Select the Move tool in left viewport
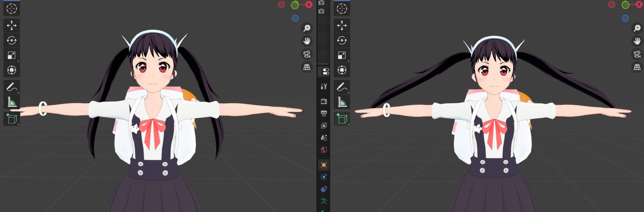644x212 pixels. [12, 26]
